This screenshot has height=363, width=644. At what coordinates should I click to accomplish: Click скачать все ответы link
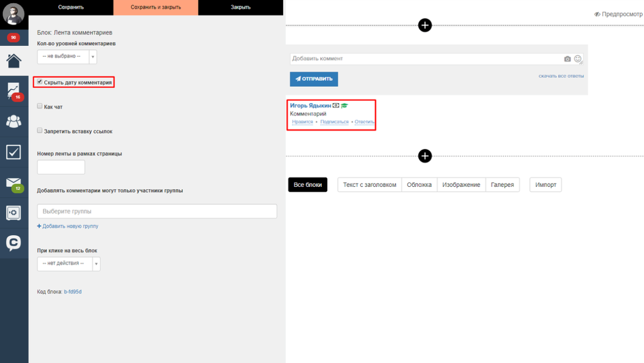(561, 76)
